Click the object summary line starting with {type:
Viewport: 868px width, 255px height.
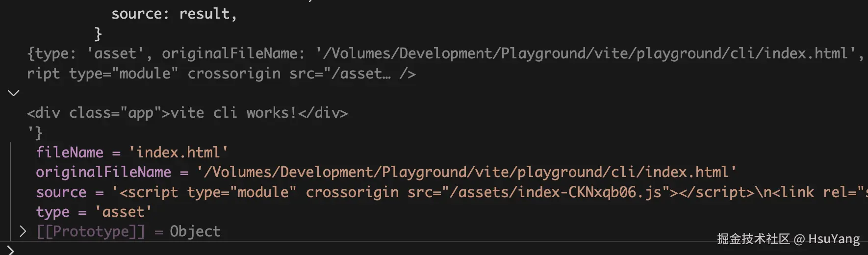click(445, 53)
